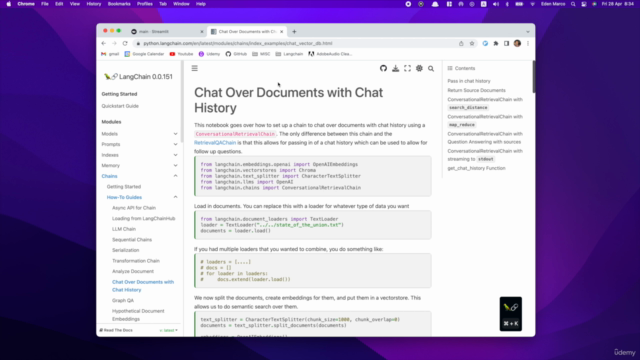Open the Google Calendar bookmark

tap(144, 54)
